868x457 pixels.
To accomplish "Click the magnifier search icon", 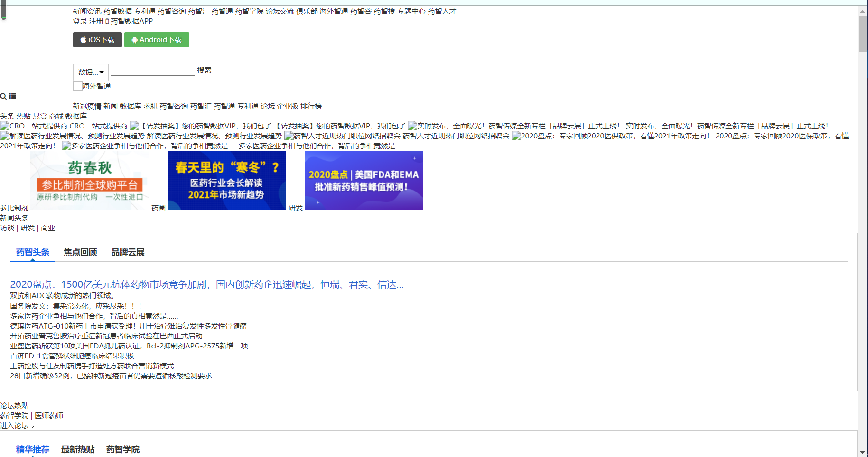I will click(3, 96).
